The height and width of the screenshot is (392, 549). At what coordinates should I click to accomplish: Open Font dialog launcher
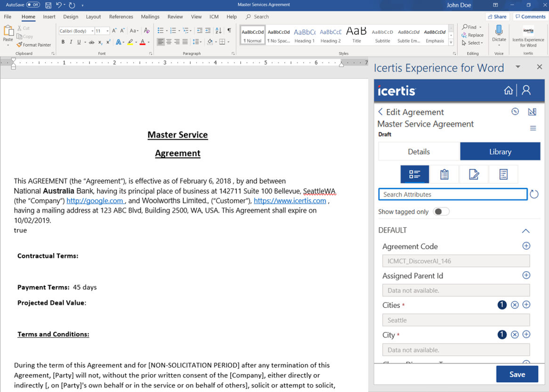tap(151, 54)
